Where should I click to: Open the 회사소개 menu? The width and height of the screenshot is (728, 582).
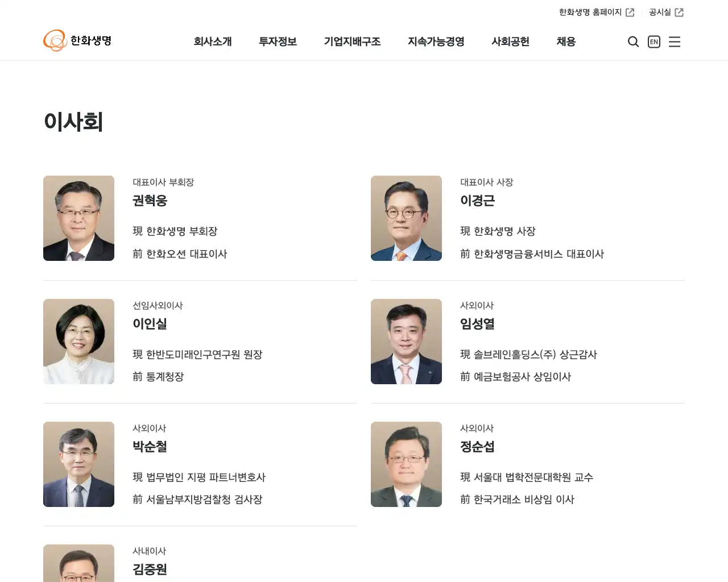click(213, 41)
